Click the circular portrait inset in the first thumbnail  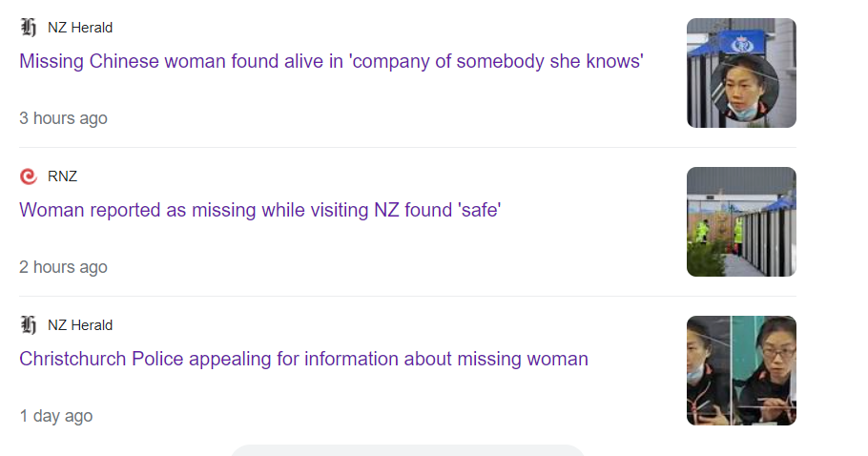(x=745, y=89)
